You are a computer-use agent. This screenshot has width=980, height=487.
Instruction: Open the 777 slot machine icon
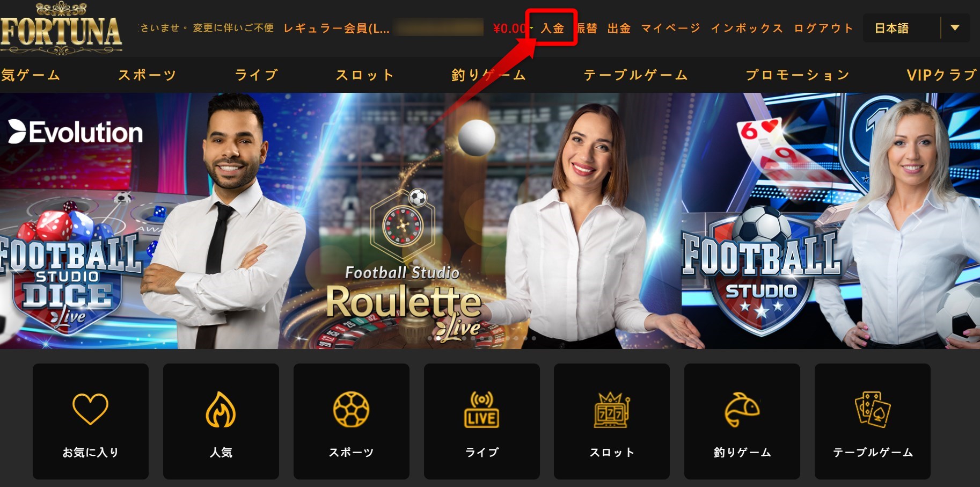(x=612, y=410)
